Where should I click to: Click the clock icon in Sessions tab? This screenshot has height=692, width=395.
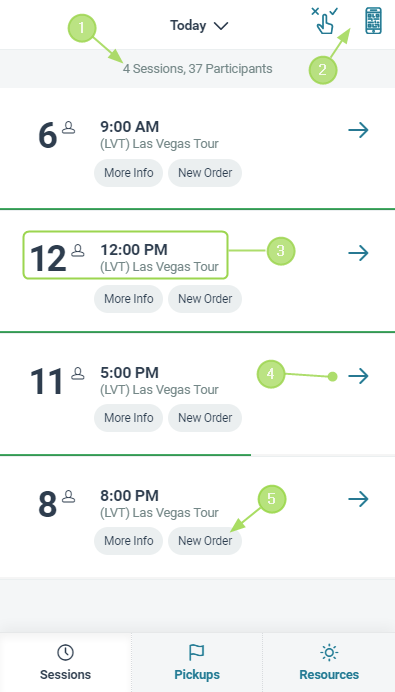(x=65, y=652)
